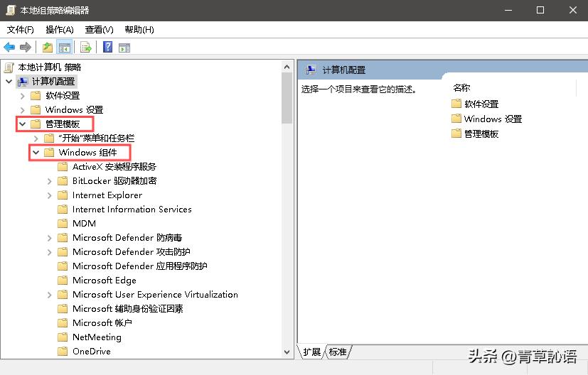Click the tree scrollbar down arrow

pos(287,352)
